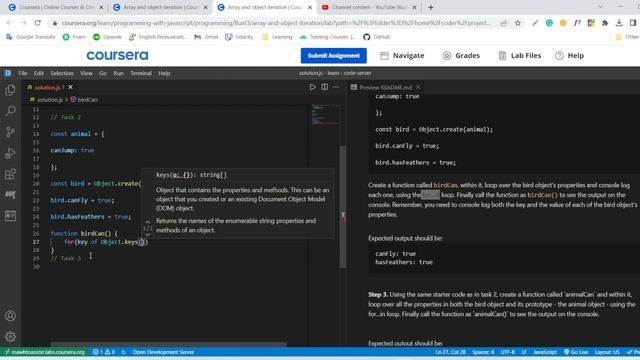Screen dimensions: 640x360
Task: Go back in browser history
Action: 9,23
